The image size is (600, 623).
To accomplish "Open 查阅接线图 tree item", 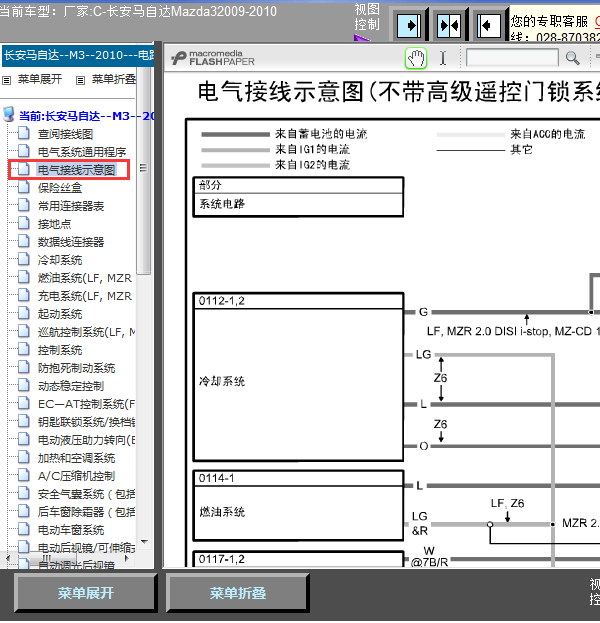I will [65, 134].
